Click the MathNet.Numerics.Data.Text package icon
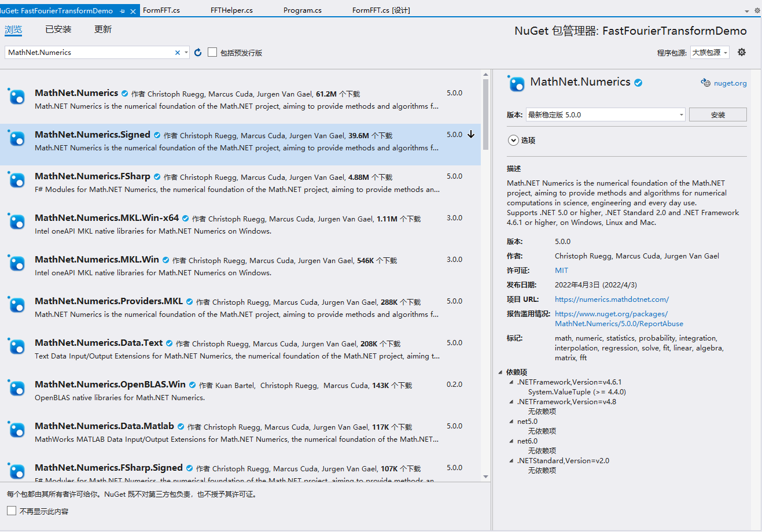The image size is (762, 532). point(17,346)
